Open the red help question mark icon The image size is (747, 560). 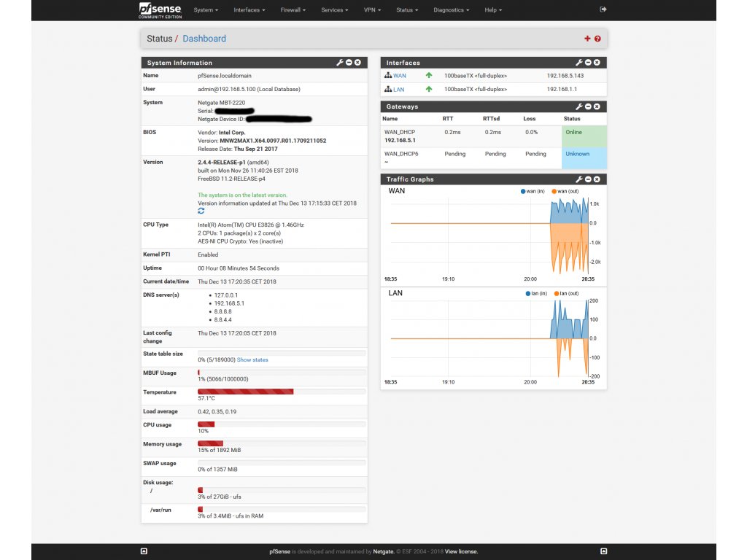pos(597,39)
